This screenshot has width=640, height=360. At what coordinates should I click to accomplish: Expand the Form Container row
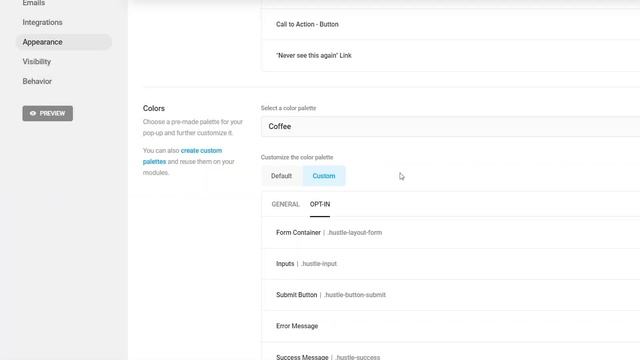tap(451, 233)
